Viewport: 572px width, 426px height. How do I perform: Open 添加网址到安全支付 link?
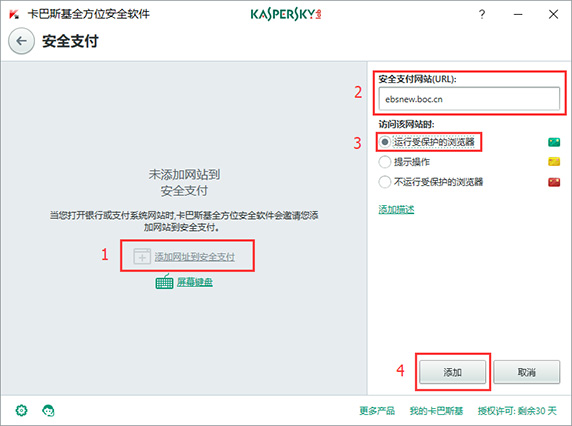coord(194,257)
